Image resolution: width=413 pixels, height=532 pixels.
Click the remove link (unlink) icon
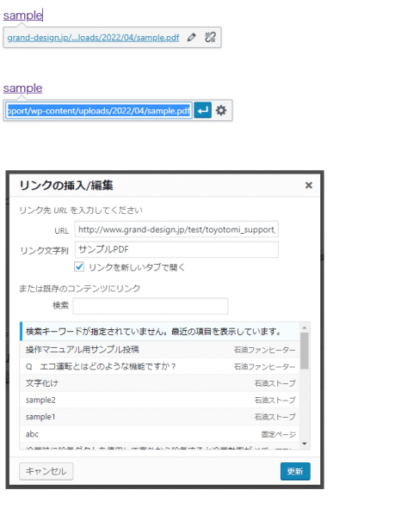210,37
